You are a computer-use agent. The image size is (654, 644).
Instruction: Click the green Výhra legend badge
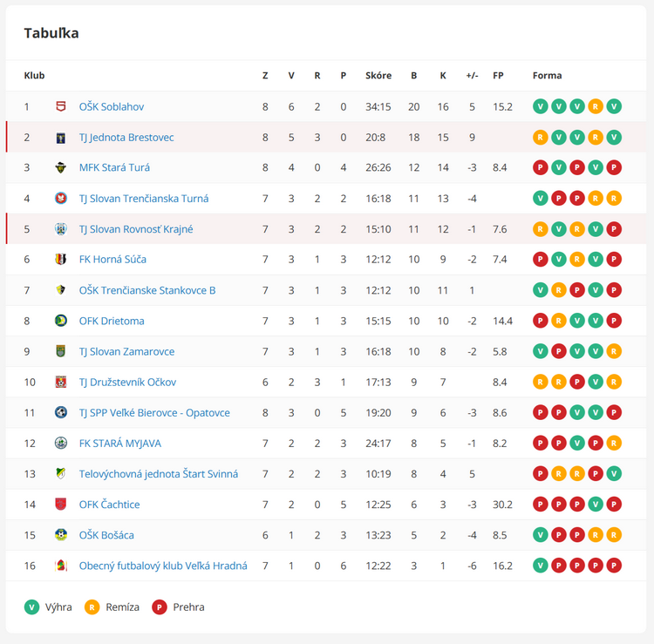[31, 607]
